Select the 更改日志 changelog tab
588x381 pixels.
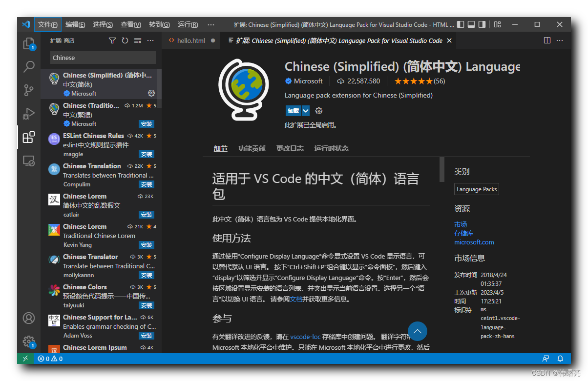coord(290,148)
